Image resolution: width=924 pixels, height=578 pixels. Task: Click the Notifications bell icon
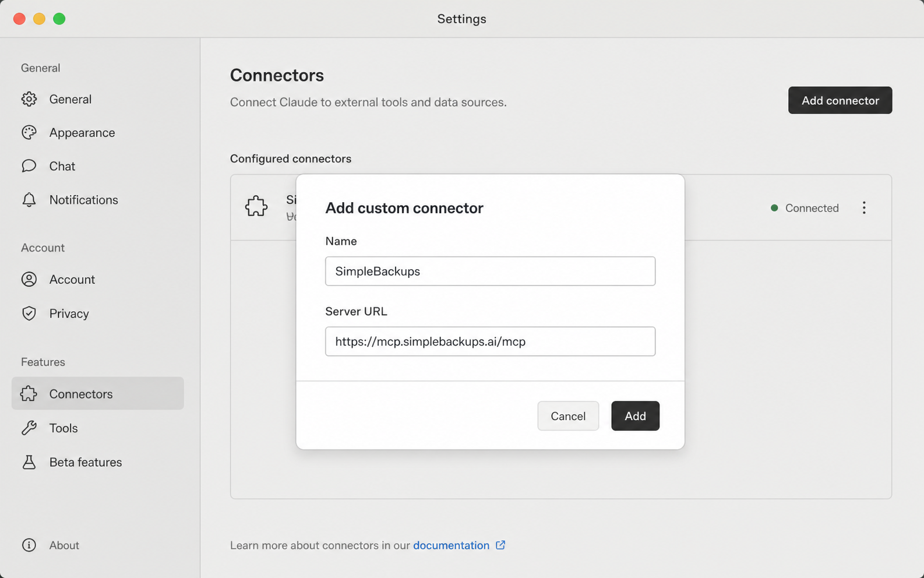click(29, 200)
